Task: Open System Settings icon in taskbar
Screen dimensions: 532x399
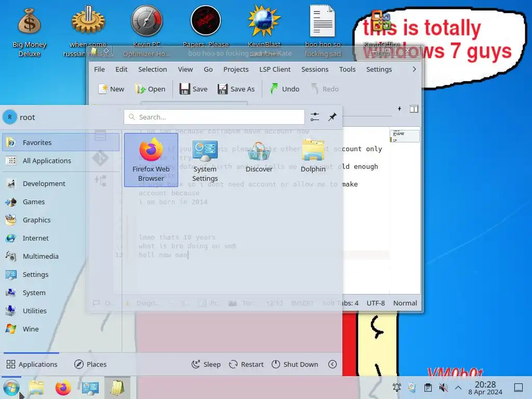Action: click(x=90, y=388)
